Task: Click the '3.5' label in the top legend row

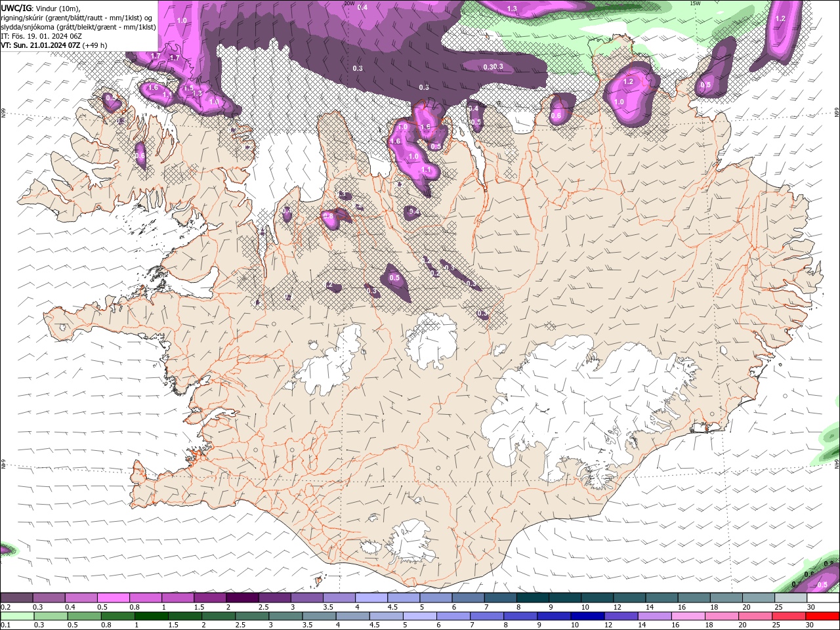Action: point(328,607)
